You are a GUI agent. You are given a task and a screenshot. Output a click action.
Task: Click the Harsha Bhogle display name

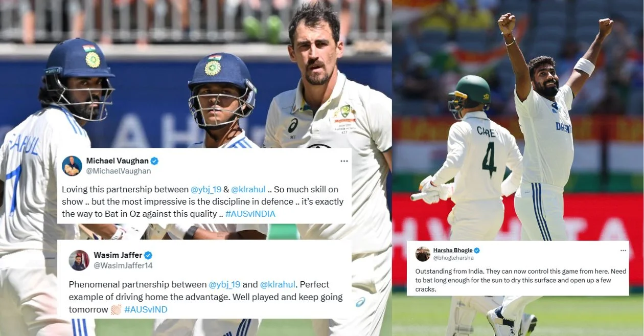[x=452, y=250]
